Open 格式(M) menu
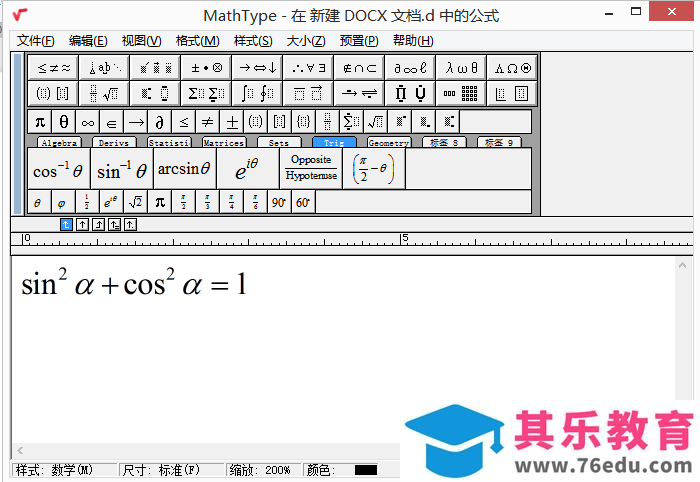The height and width of the screenshot is (482, 700). click(197, 41)
